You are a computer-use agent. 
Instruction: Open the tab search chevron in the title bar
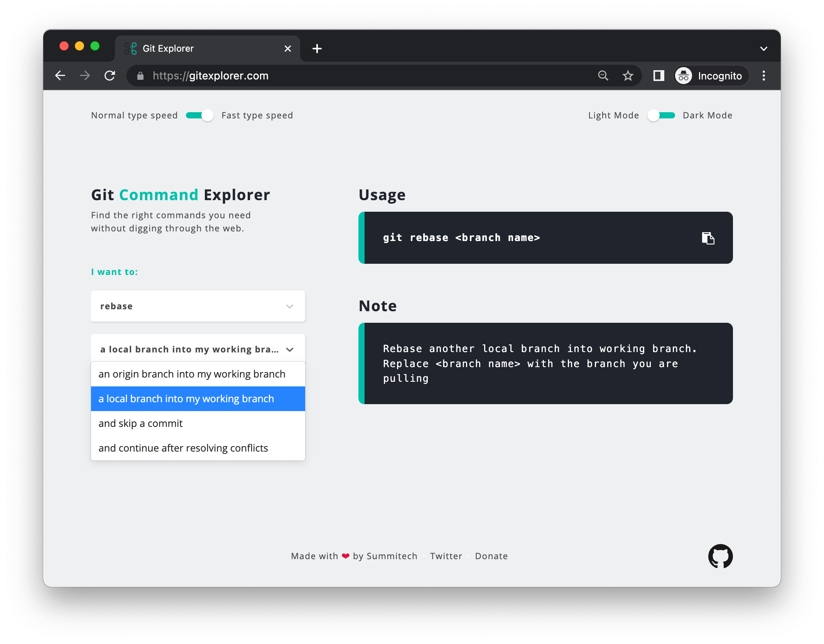763,49
